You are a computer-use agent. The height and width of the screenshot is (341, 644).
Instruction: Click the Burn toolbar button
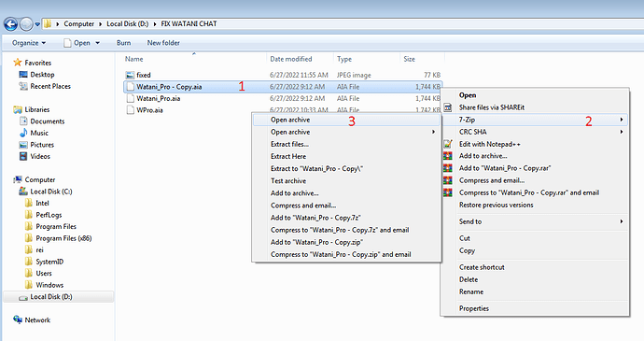123,43
